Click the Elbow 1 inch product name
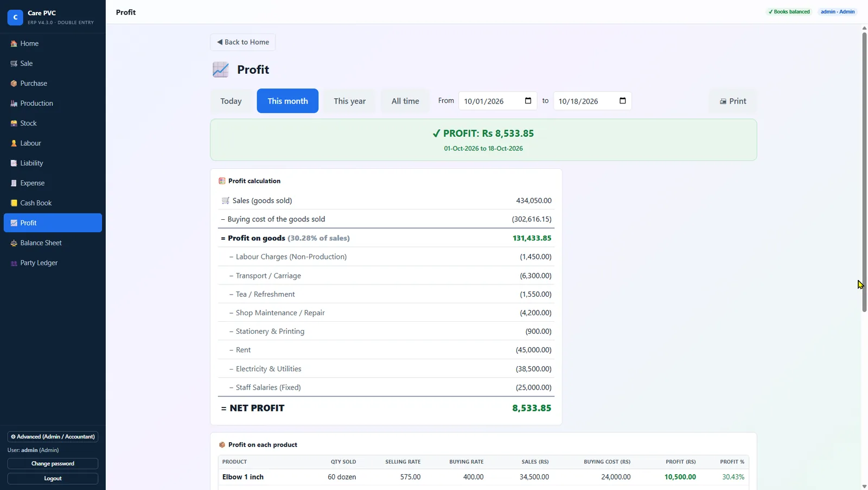The image size is (868, 490). point(243,477)
